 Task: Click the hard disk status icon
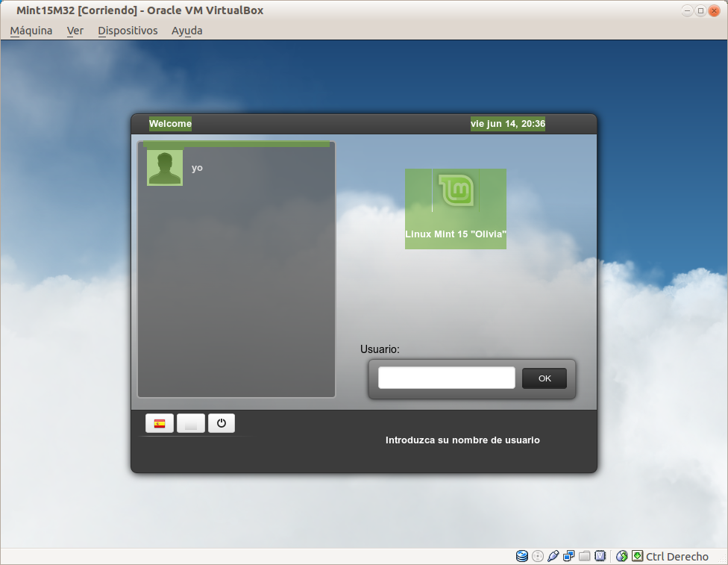coord(522,556)
